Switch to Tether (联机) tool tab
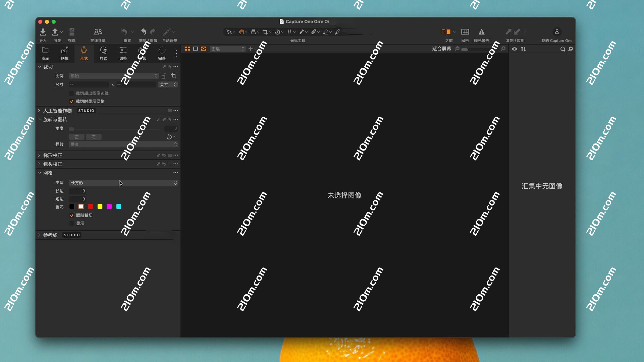644x362 pixels. pyautogui.click(x=65, y=53)
